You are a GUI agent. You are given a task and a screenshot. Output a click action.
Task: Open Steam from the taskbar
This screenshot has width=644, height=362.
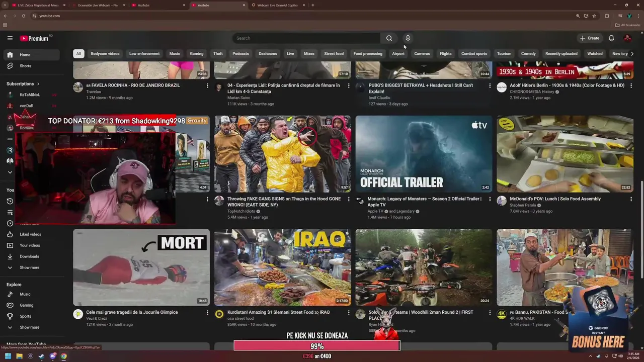tap(41, 356)
